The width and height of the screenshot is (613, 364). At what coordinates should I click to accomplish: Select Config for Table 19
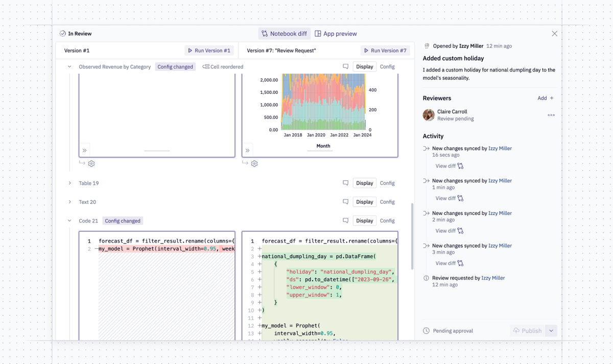(387, 183)
